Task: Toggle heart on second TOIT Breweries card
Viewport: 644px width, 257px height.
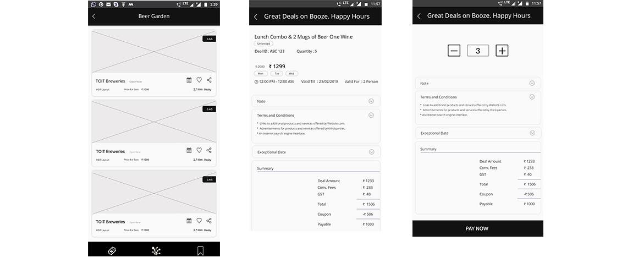Action: pyautogui.click(x=199, y=150)
